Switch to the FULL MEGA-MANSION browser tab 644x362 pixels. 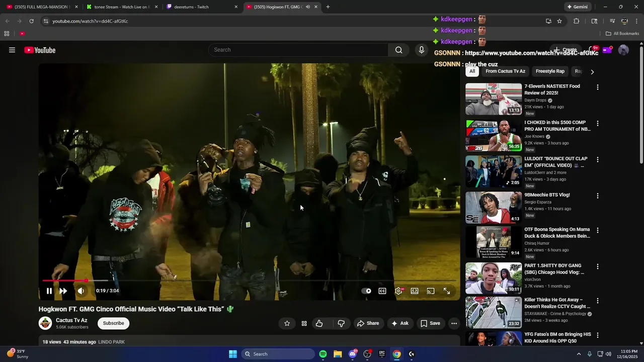pyautogui.click(x=41, y=7)
